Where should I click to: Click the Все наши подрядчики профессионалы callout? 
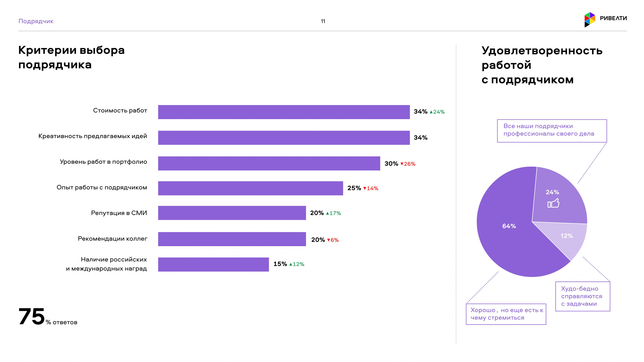[552, 131]
